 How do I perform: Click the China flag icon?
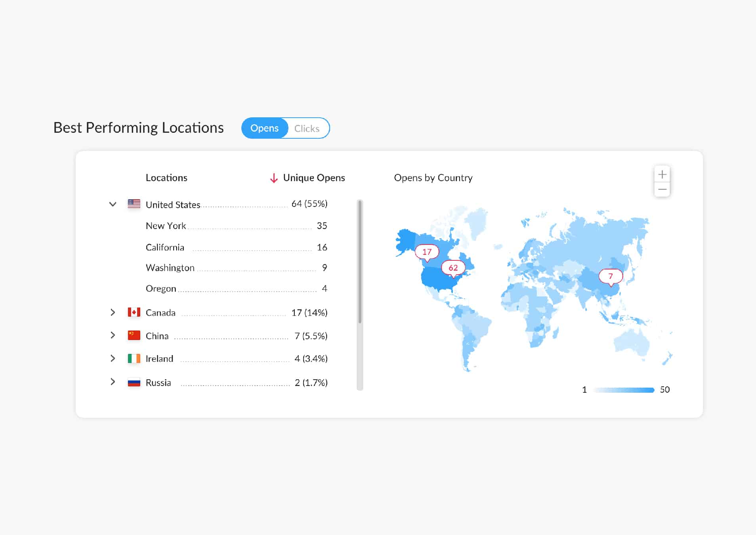coord(134,335)
